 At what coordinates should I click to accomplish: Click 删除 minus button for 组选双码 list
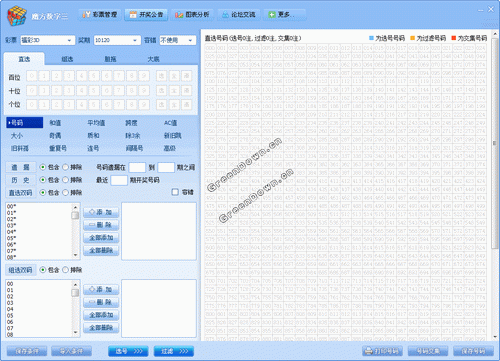coord(101,302)
